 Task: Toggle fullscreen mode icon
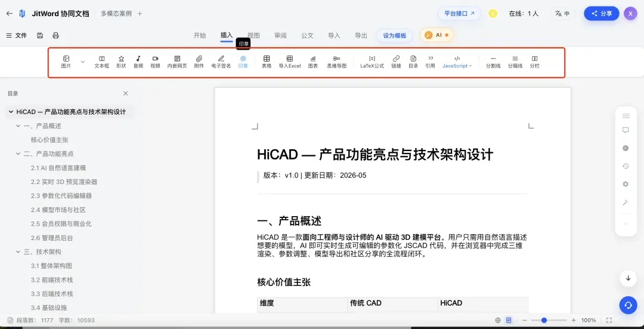[x=609, y=321]
